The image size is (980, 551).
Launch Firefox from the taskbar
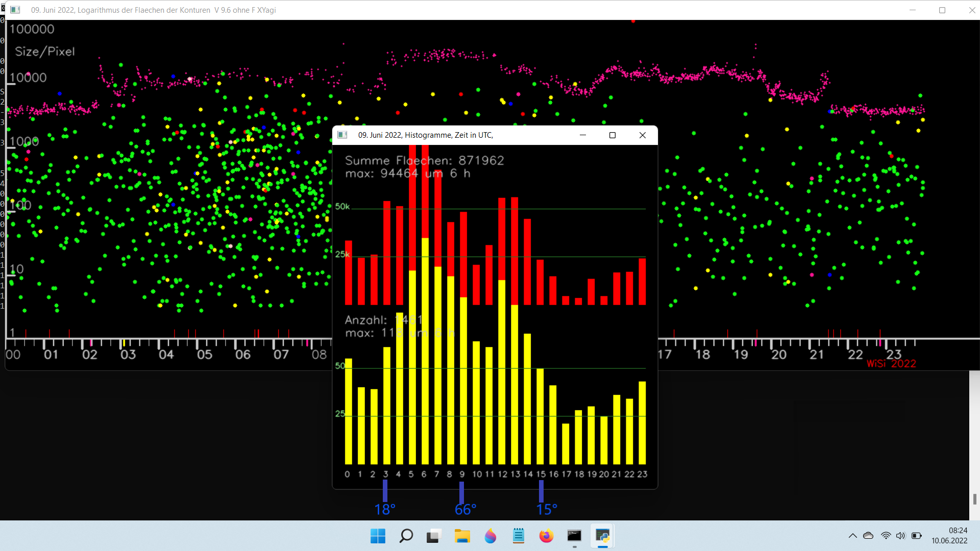(546, 536)
